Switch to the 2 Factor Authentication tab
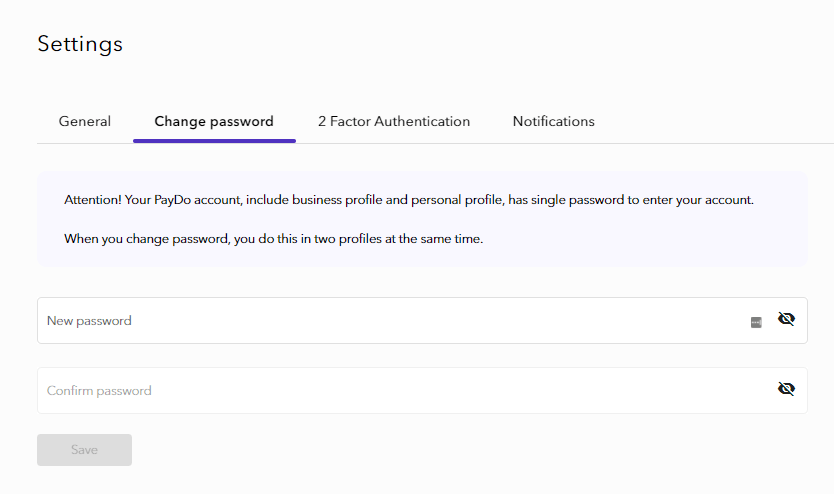The width and height of the screenshot is (834, 494). point(394,121)
